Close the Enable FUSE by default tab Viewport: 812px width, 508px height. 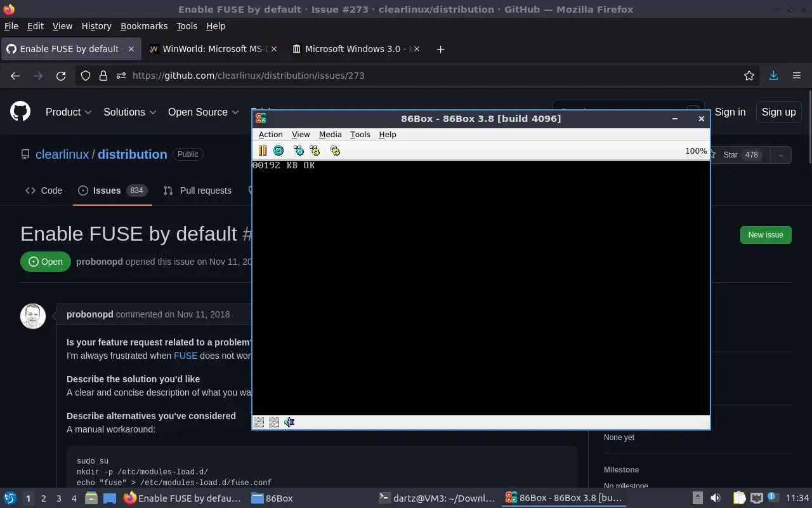pos(131,49)
